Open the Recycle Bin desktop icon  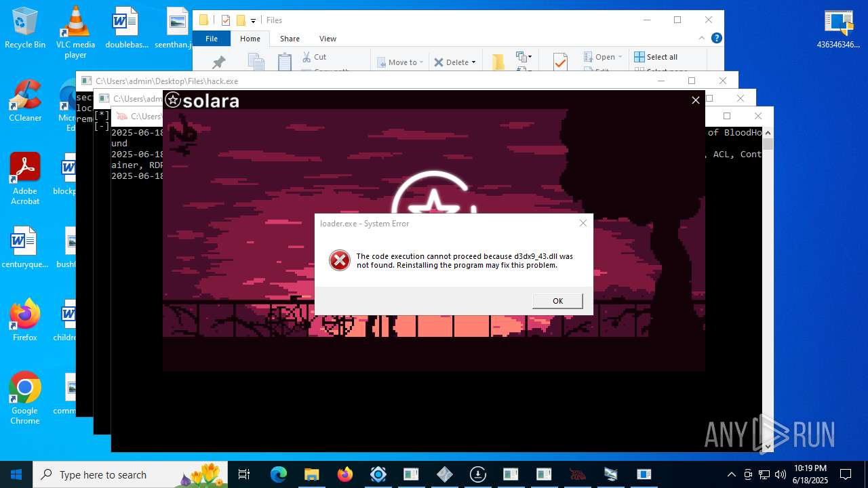[25, 28]
